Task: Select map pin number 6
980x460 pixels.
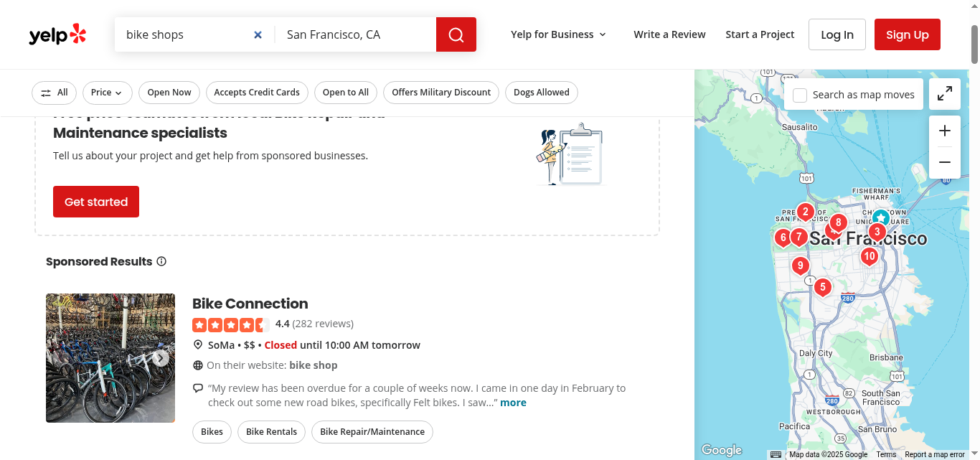Action: point(782,238)
